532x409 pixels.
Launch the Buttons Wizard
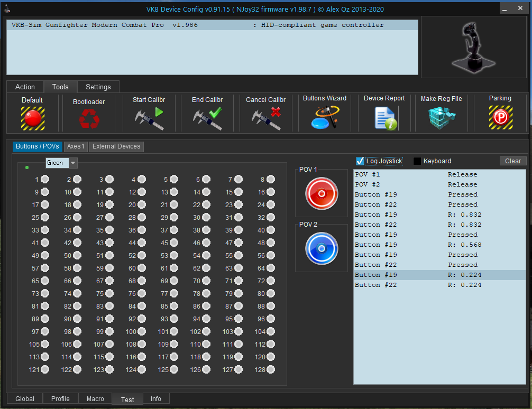pos(325,117)
